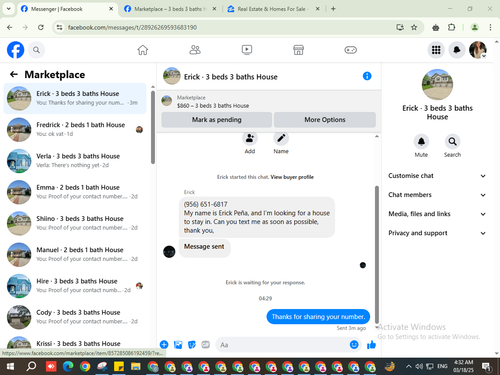Open File Explorer from the taskbar
The image size is (500, 375).
[135, 367]
